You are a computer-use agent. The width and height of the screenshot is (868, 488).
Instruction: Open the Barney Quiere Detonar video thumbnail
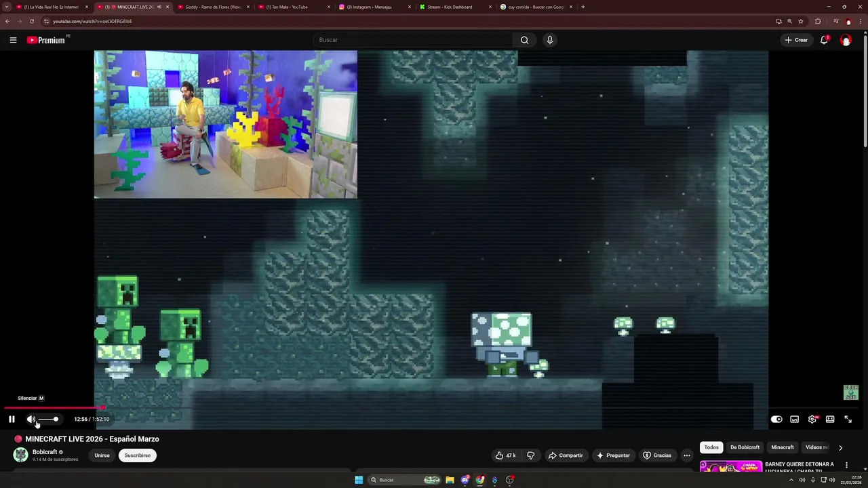click(730, 466)
